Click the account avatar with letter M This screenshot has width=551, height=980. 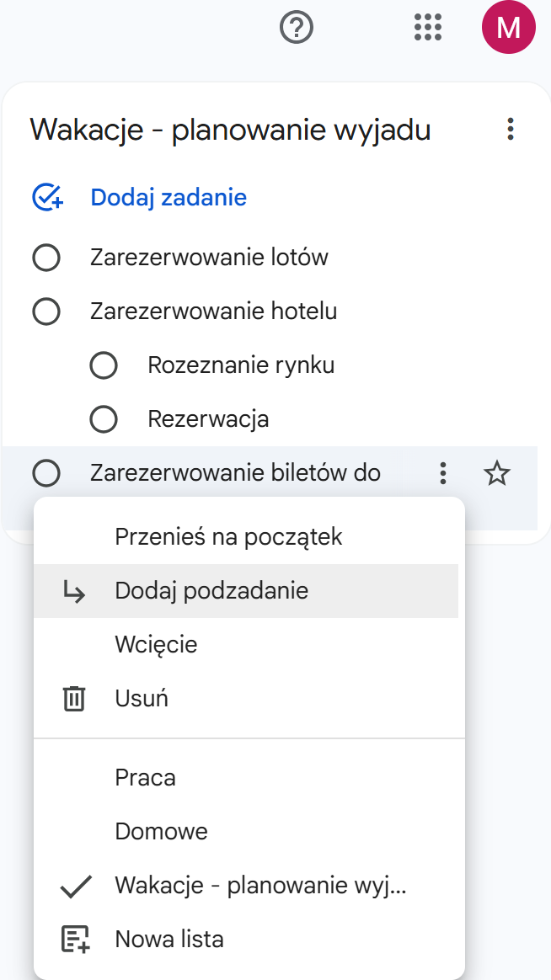pos(508,28)
